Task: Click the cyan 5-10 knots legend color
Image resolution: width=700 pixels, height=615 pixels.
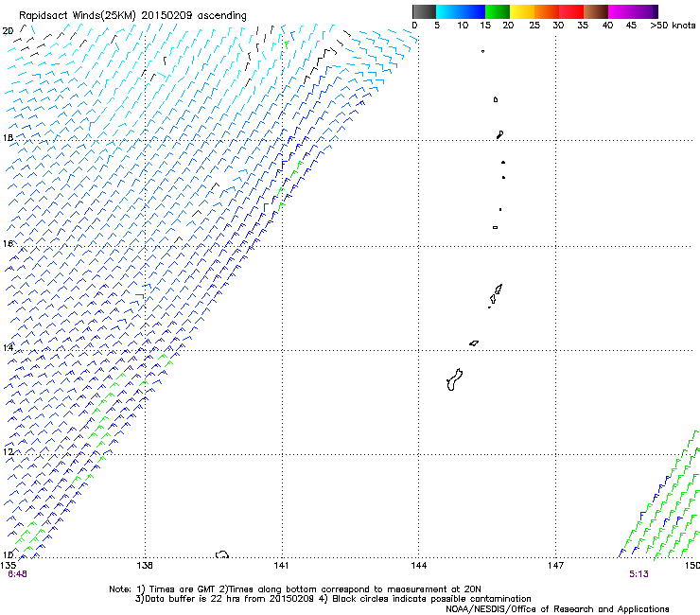Action: click(447, 11)
